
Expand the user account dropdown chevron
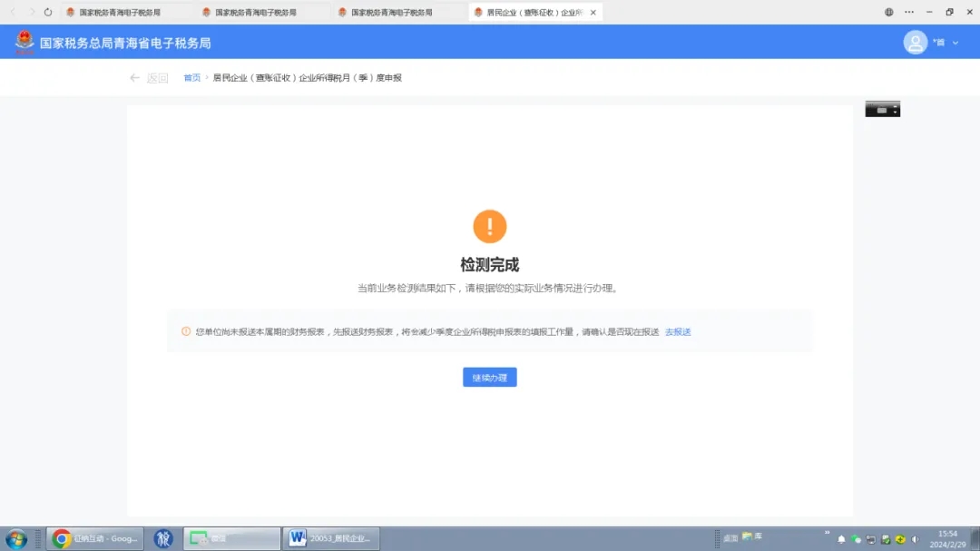[955, 43]
